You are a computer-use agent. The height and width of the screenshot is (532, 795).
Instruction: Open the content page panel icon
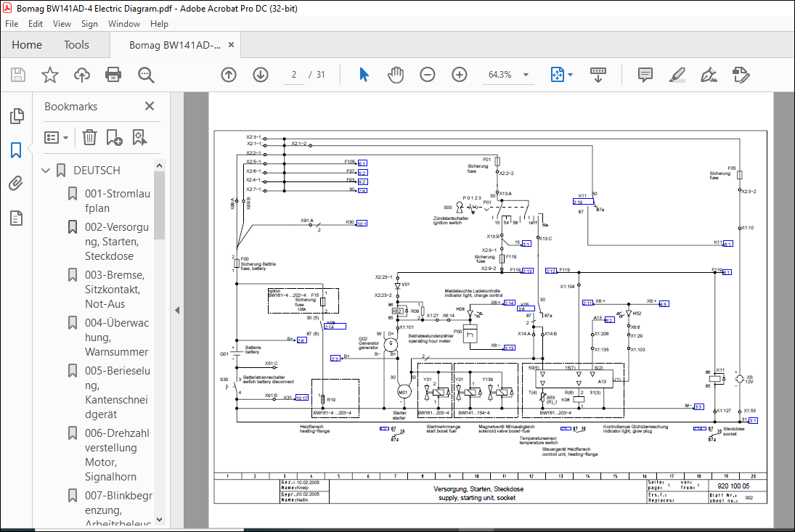pos(16,218)
